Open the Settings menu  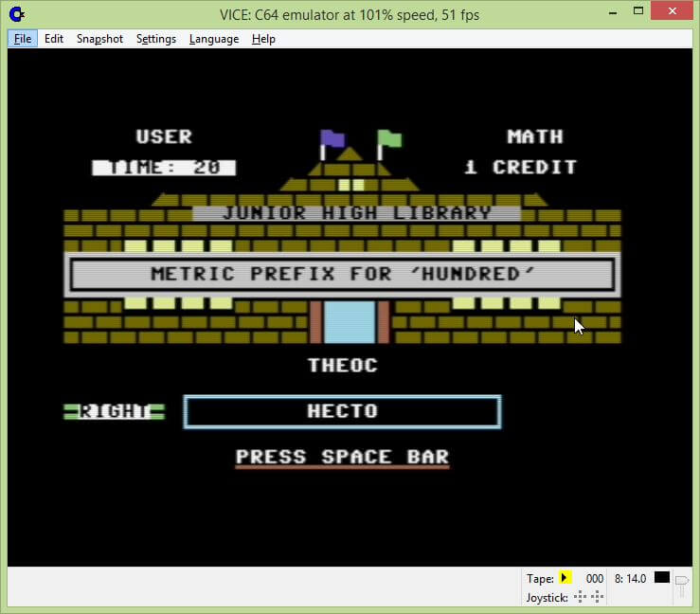click(x=155, y=39)
